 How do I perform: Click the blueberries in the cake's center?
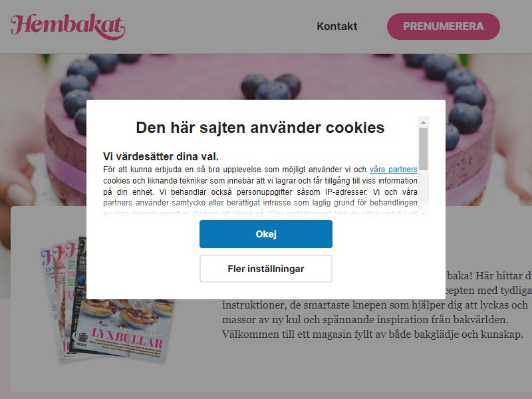point(271,86)
